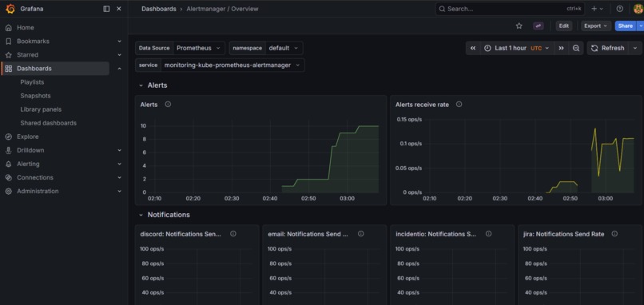Image resolution: width=644 pixels, height=305 pixels.
Task: Expand the Drilldown section chevron
Action: point(120,150)
